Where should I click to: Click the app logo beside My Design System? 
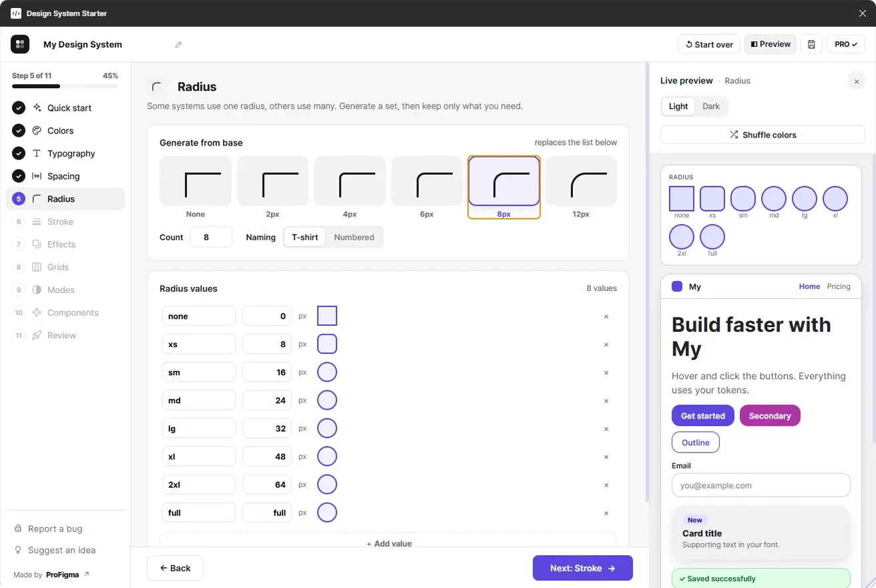(x=20, y=44)
